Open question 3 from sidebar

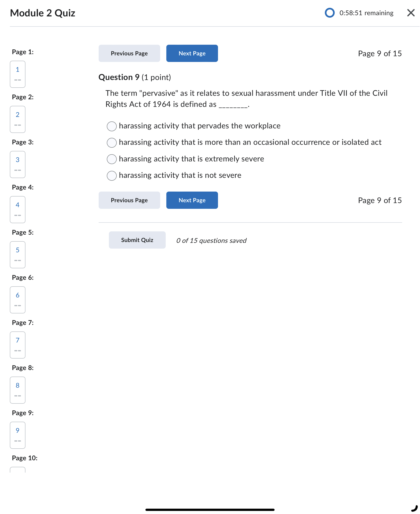click(18, 164)
